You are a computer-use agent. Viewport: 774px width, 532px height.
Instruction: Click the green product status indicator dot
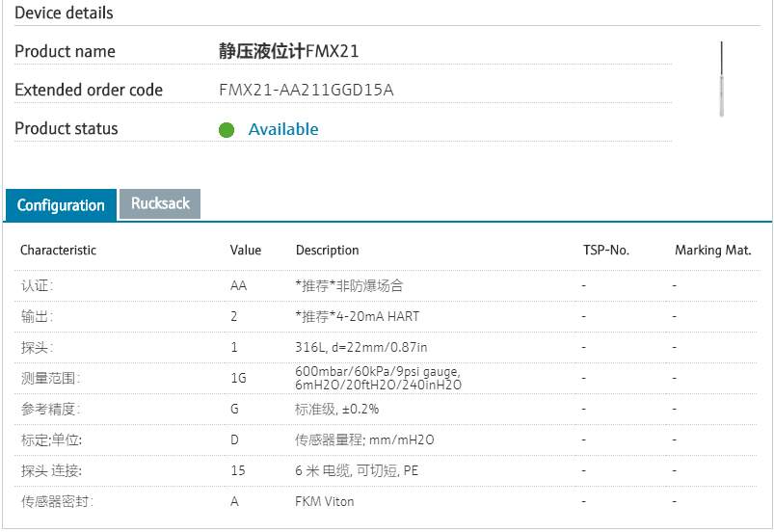227,130
